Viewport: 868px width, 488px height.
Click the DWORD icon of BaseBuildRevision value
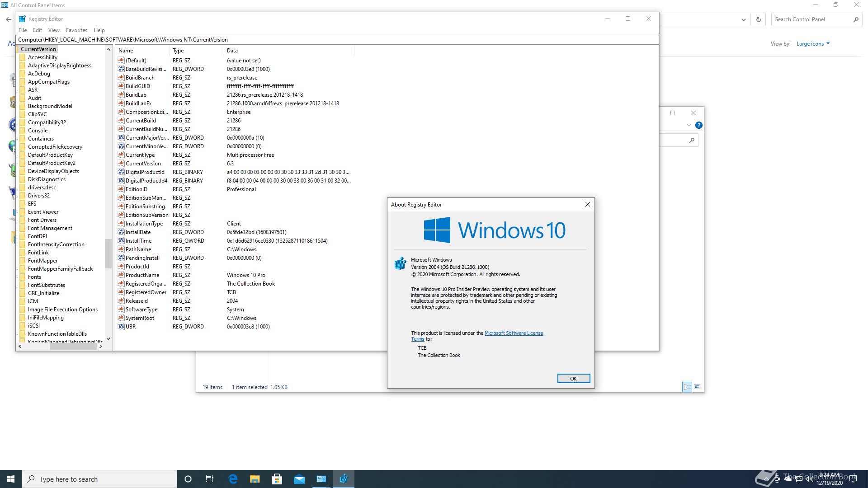tap(121, 69)
